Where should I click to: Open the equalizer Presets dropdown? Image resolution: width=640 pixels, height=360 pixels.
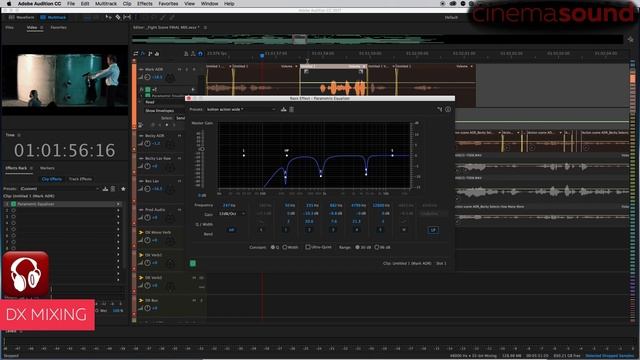pyautogui.click(x=240, y=109)
